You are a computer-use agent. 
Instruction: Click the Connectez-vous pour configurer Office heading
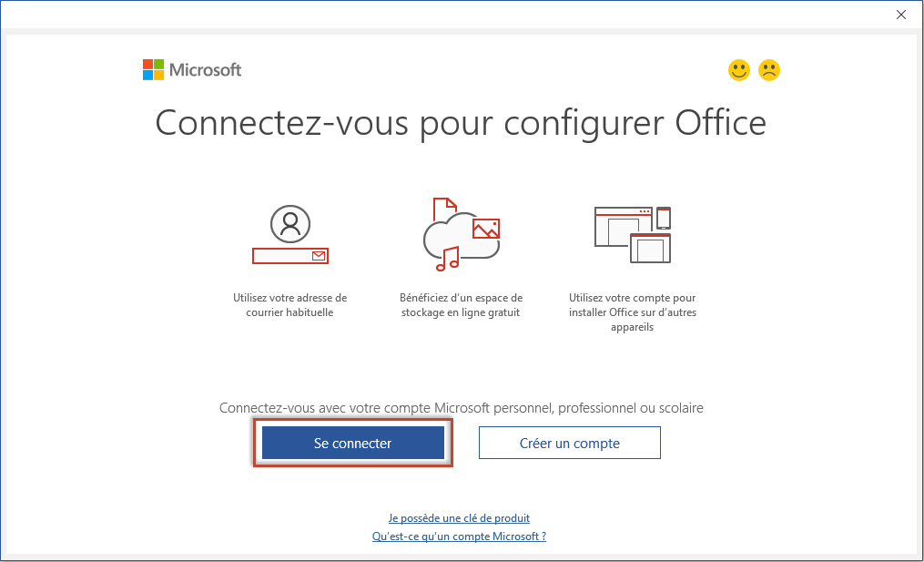(x=461, y=123)
